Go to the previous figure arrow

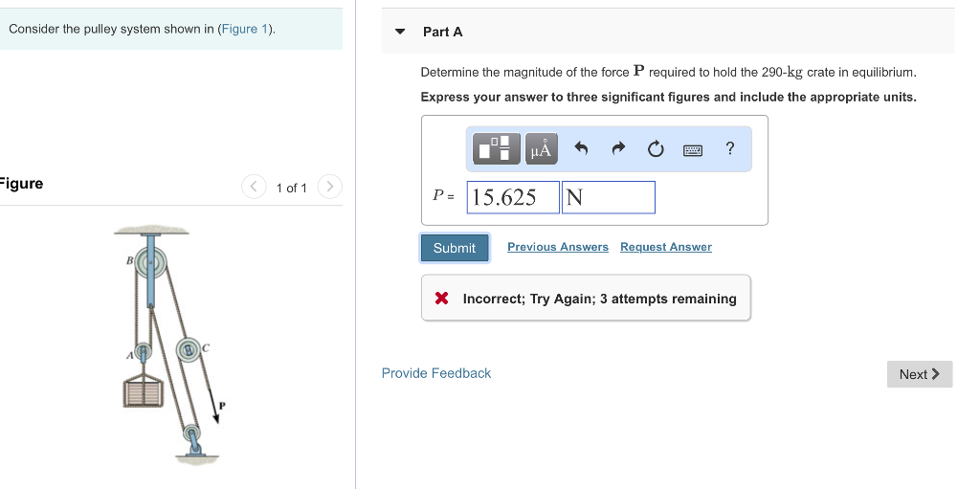pos(254,187)
